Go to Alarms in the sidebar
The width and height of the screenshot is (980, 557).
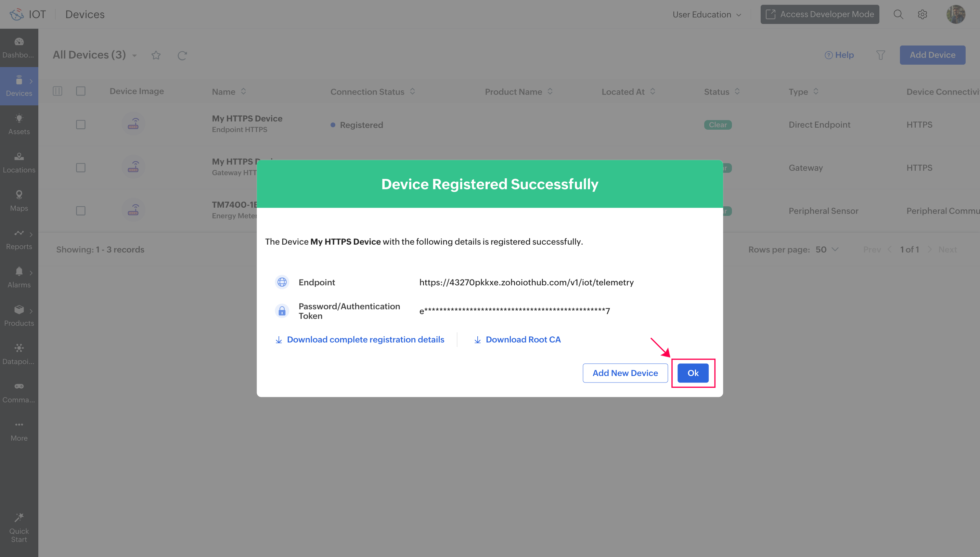(x=19, y=277)
